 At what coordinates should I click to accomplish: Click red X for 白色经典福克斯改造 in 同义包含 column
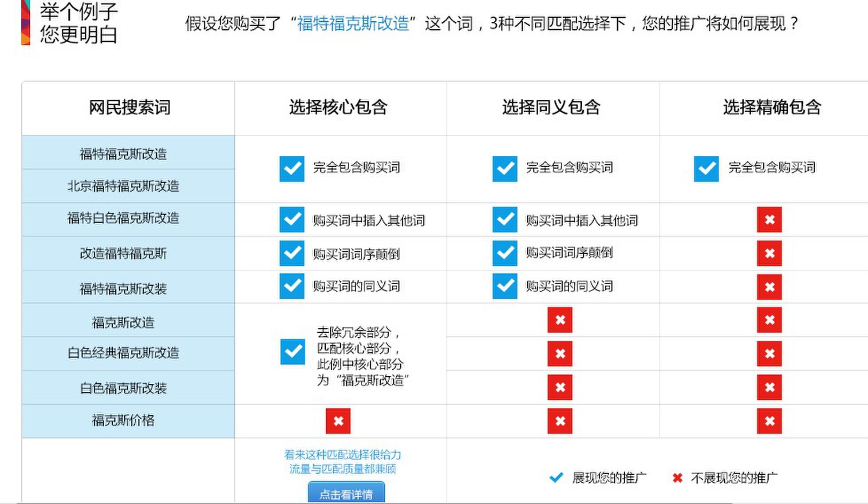coord(560,354)
